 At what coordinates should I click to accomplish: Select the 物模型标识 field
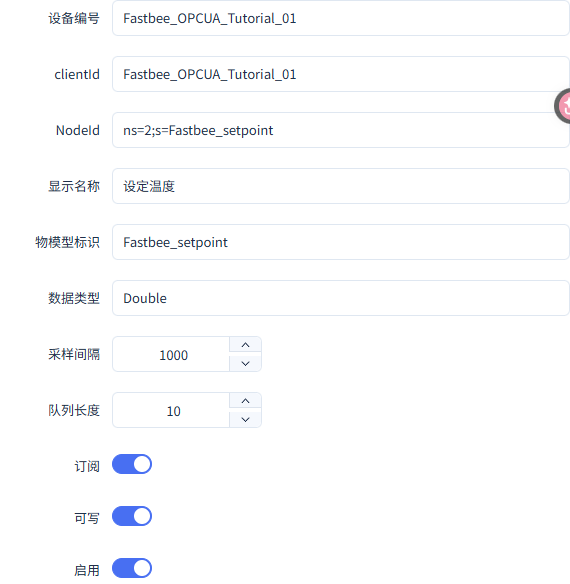tap(341, 242)
